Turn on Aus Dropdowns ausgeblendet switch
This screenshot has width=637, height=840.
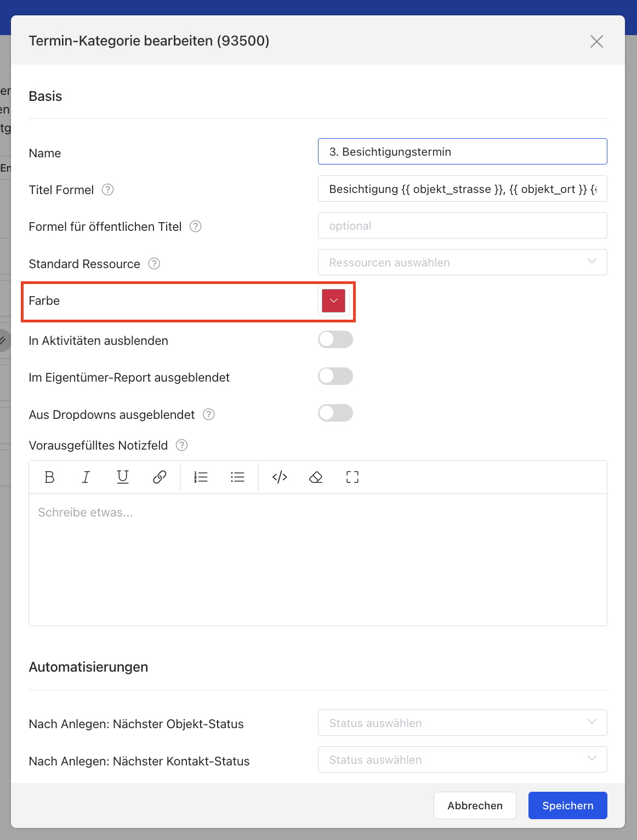(x=335, y=413)
